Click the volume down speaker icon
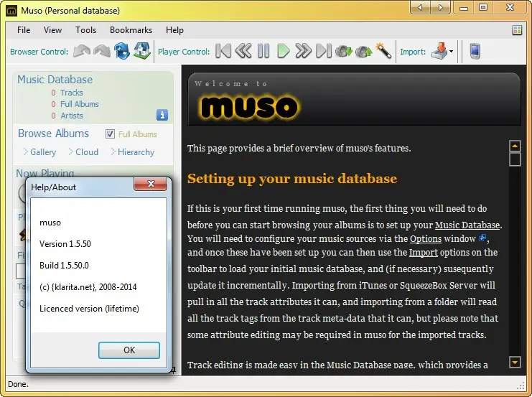This screenshot has width=532, height=397. click(x=344, y=52)
